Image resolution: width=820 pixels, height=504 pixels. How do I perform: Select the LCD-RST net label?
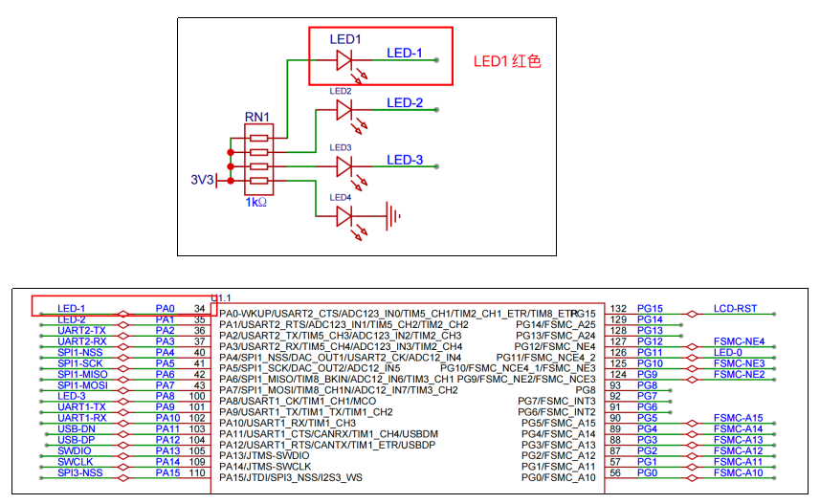735,308
